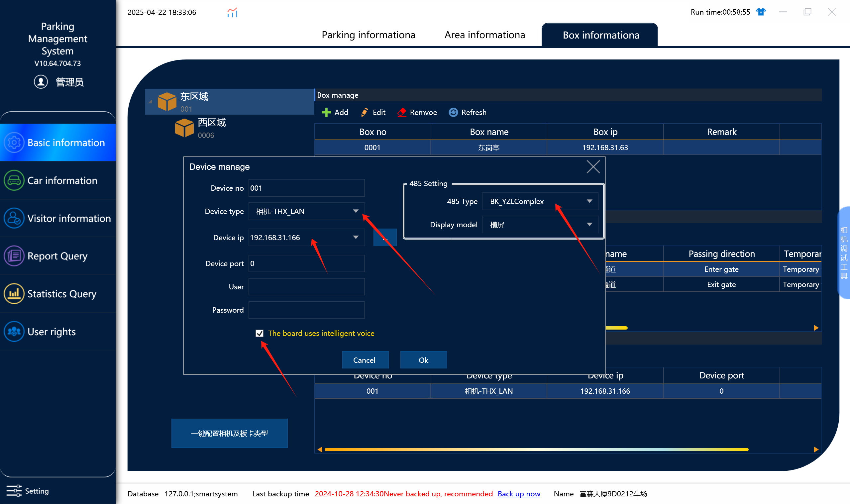Collapse the 东区域 tree node triangle

point(150,102)
